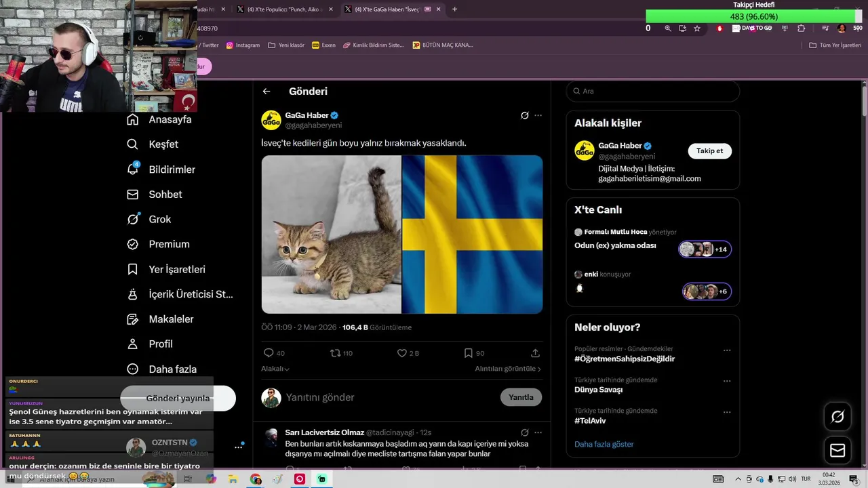868x488 pixels.
Task: Open Makaleler section
Action: 160,319
